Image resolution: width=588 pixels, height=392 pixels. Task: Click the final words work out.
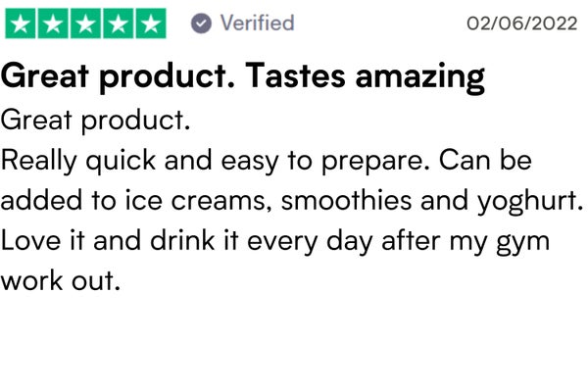pyautogui.click(x=61, y=280)
